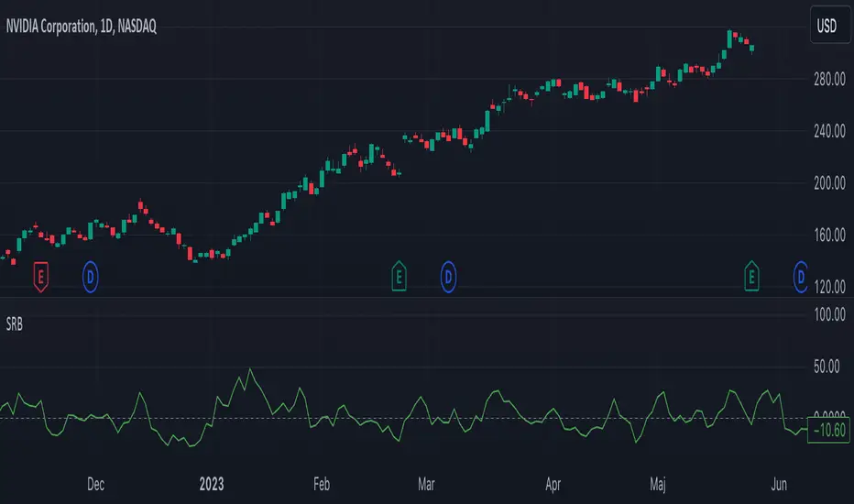This screenshot has height=504, width=854.
Task: Click the 50.00 SRB axis label
Action: [x=827, y=367]
